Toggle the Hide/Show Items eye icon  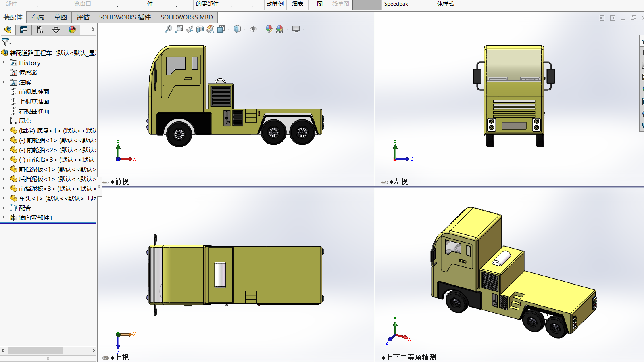pos(253,29)
